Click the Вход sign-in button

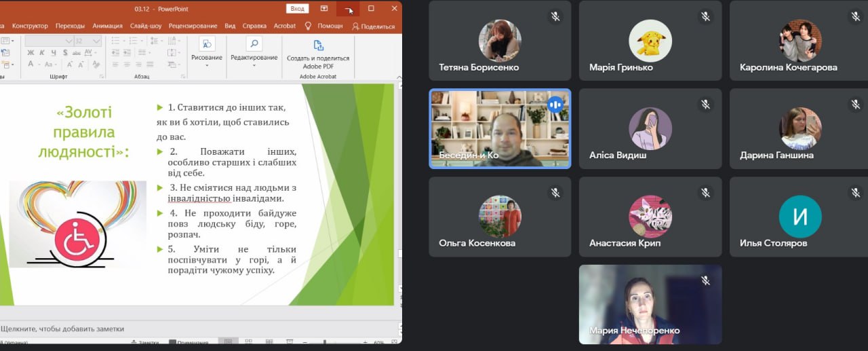(x=297, y=8)
